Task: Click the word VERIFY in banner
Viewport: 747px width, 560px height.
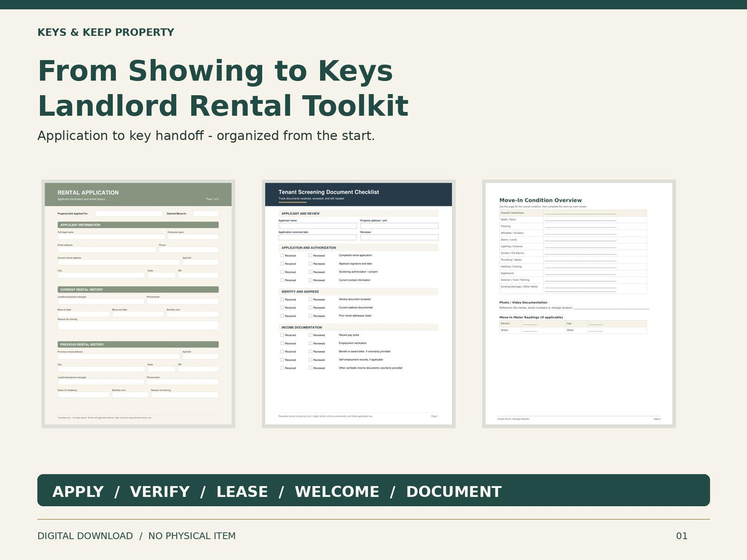Action: point(159,492)
